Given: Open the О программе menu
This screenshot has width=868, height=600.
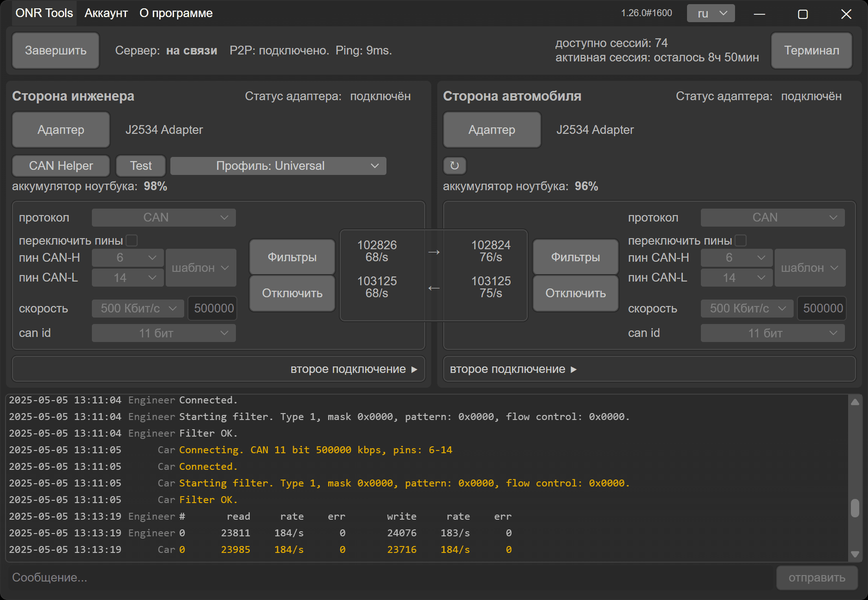Looking at the screenshot, I should click(x=176, y=13).
